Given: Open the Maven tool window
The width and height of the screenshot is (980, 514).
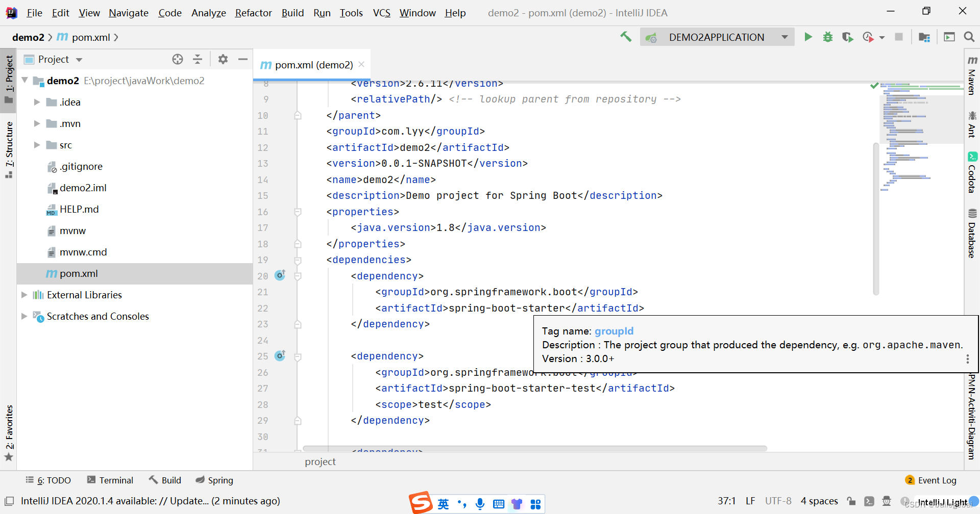Looking at the screenshot, I should point(972,75).
